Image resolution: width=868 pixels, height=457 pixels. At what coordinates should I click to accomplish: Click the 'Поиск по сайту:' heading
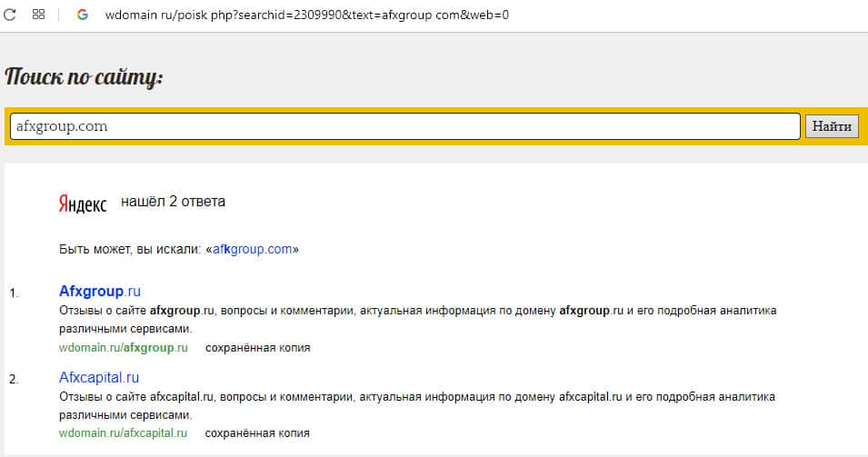point(84,77)
